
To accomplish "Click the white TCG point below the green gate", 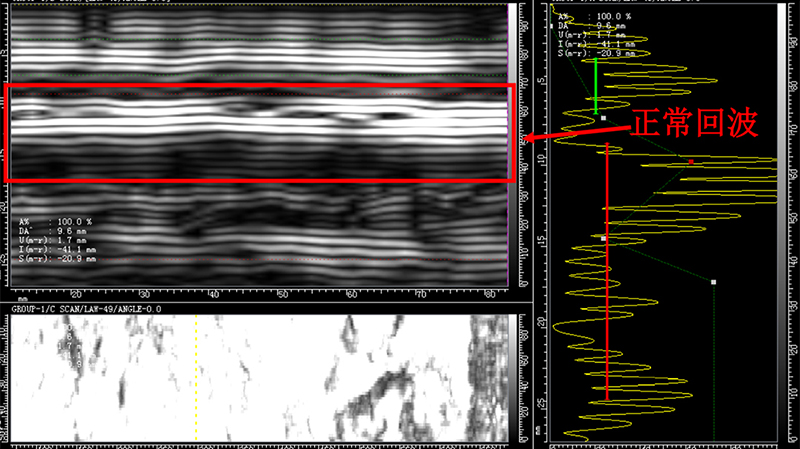I will pos(604,118).
